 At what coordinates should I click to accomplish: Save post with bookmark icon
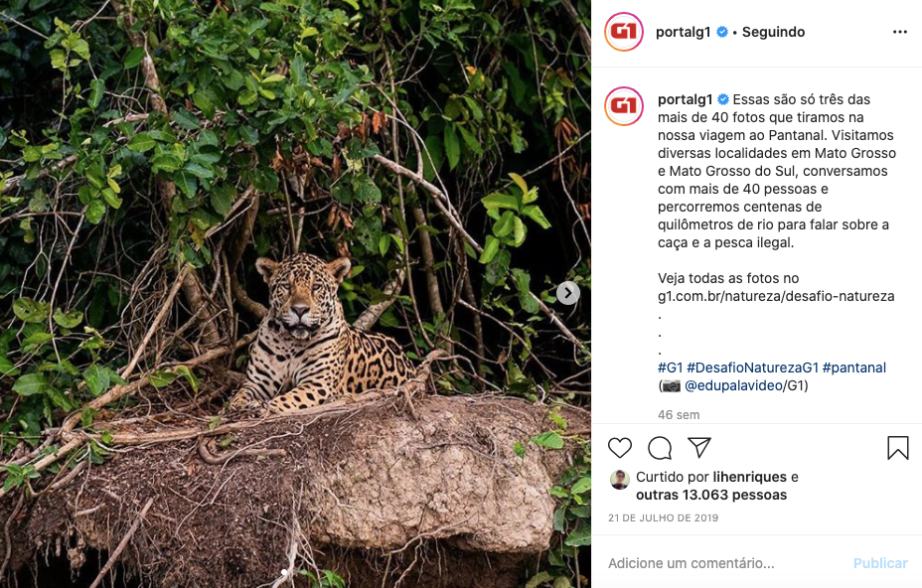click(x=897, y=448)
